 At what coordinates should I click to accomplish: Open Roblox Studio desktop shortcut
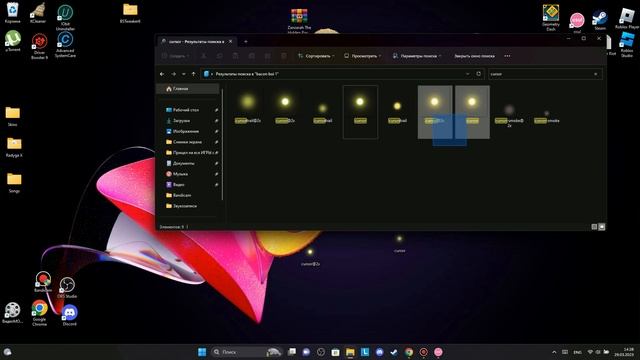627,44
